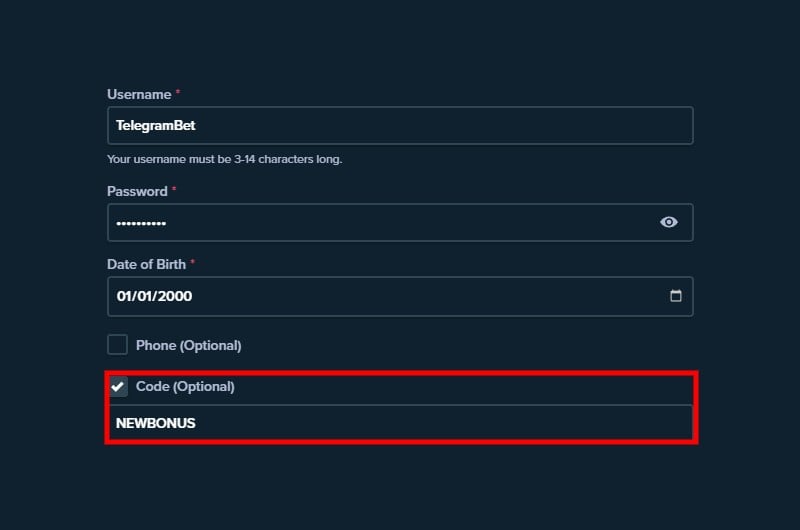The image size is (800, 530).
Task: Click the red asterisk beside Username
Action: coord(178,92)
